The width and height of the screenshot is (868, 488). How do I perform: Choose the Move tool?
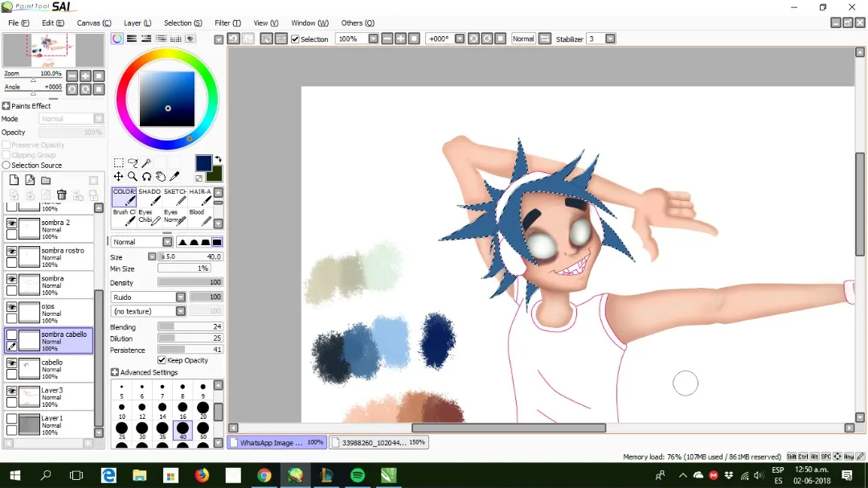(118, 176)
